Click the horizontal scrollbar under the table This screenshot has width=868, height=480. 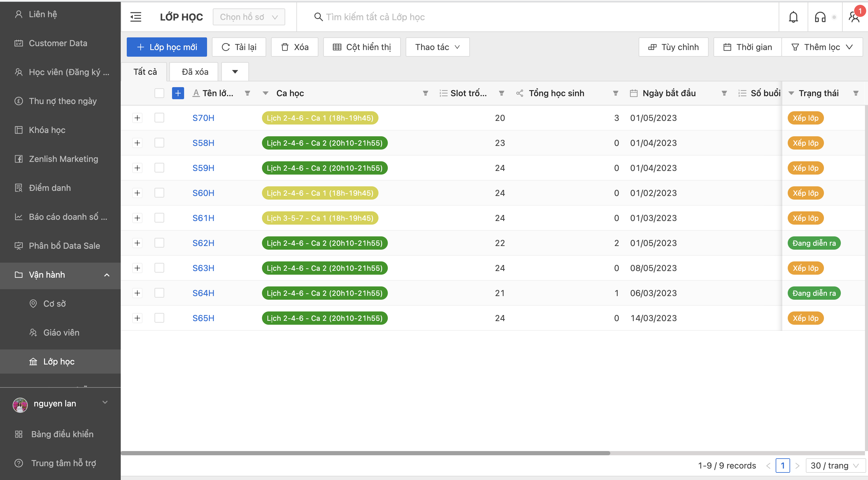pyautogui.click(x=365, y=453)
